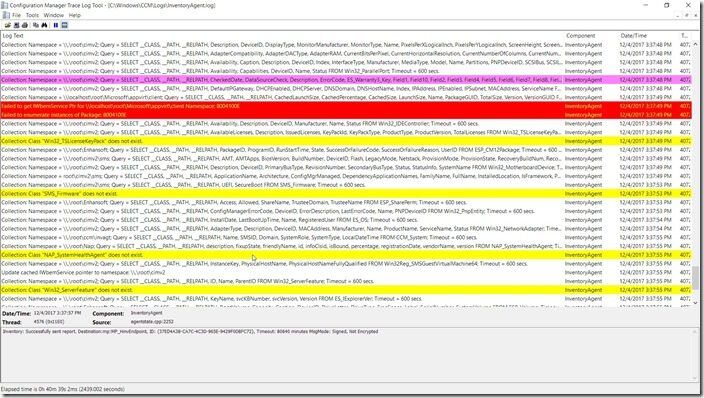Select the query row ending FROM CCM_System

point(346,237)
